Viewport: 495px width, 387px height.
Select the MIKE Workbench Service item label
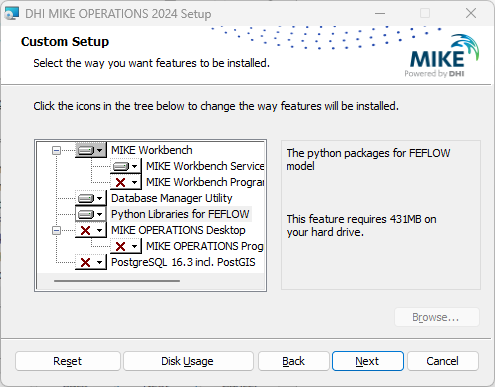[x=205, y=166]
